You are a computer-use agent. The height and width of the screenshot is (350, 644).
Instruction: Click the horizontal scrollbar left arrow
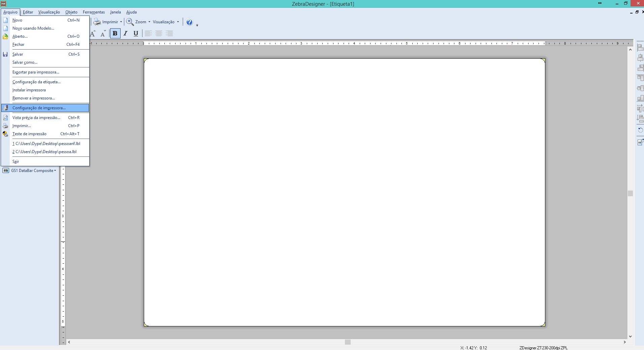click(69, 342)
